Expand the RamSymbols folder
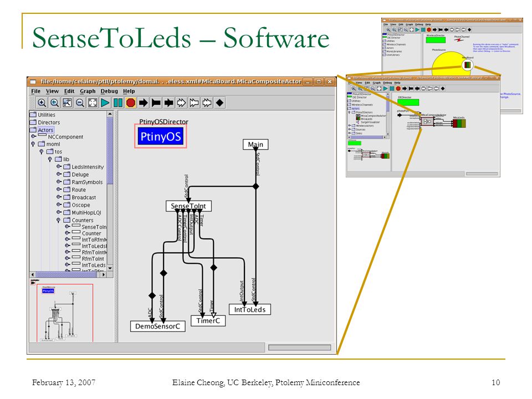Screen dimensions: 532x399 click(59, 182)
